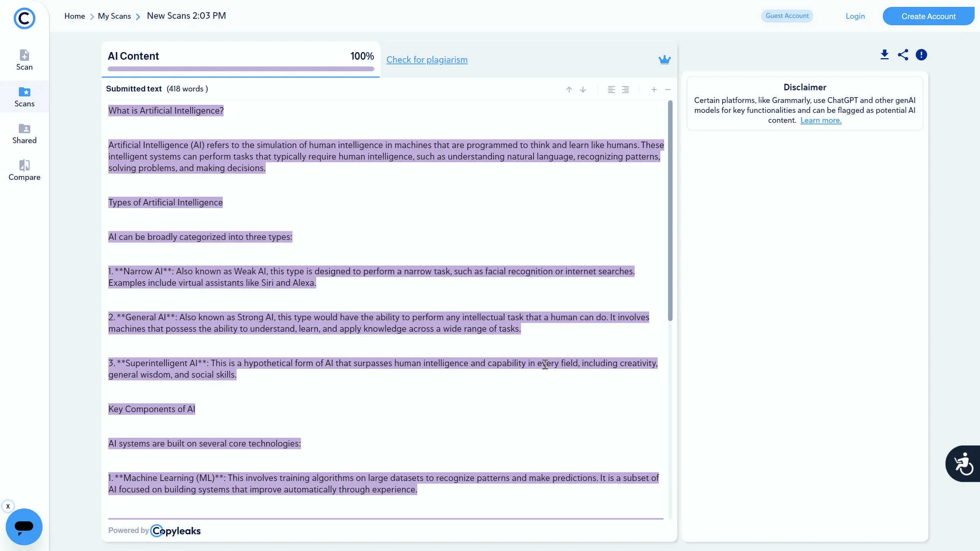Download the scan report

click(x=884, y=55)
